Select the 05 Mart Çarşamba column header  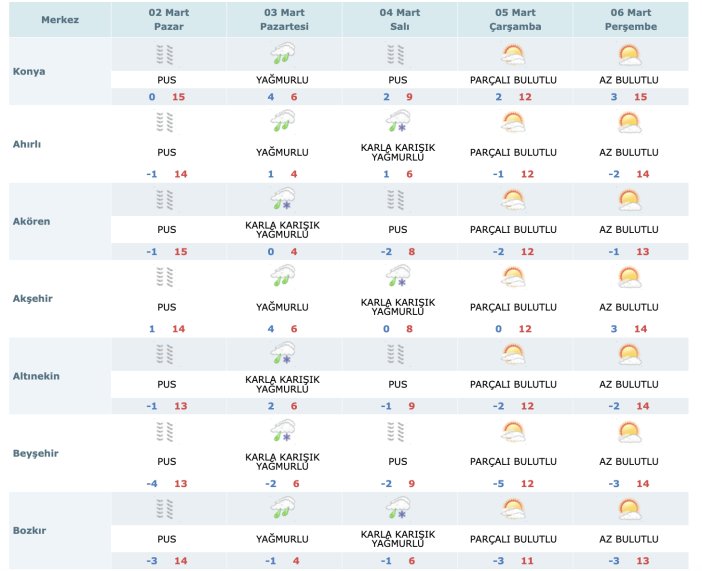[x=513, y=20]
